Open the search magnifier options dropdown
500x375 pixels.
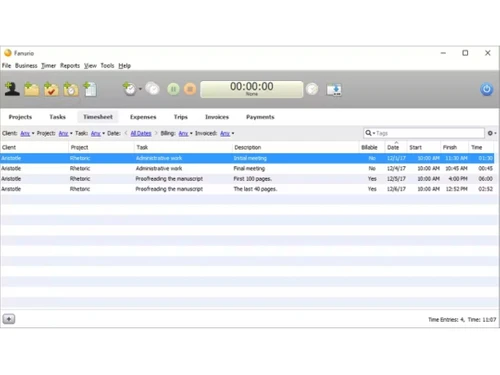pyautogui.click(x=370, y=133)
